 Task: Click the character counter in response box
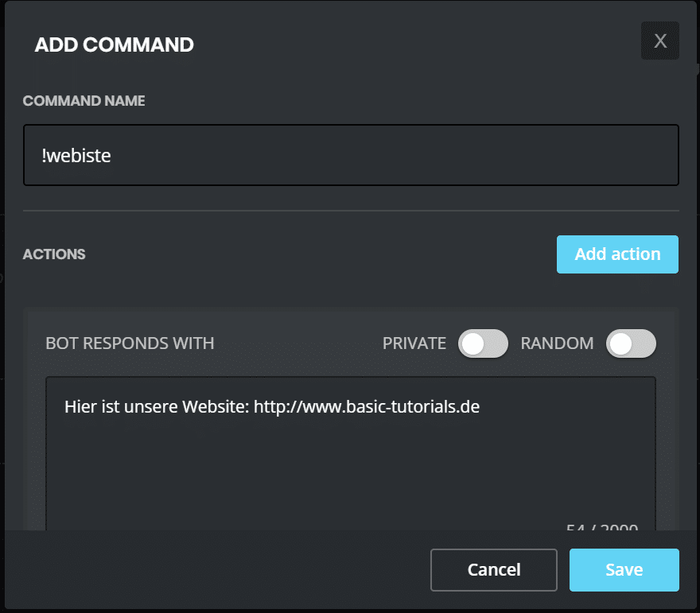click(601, 526)
